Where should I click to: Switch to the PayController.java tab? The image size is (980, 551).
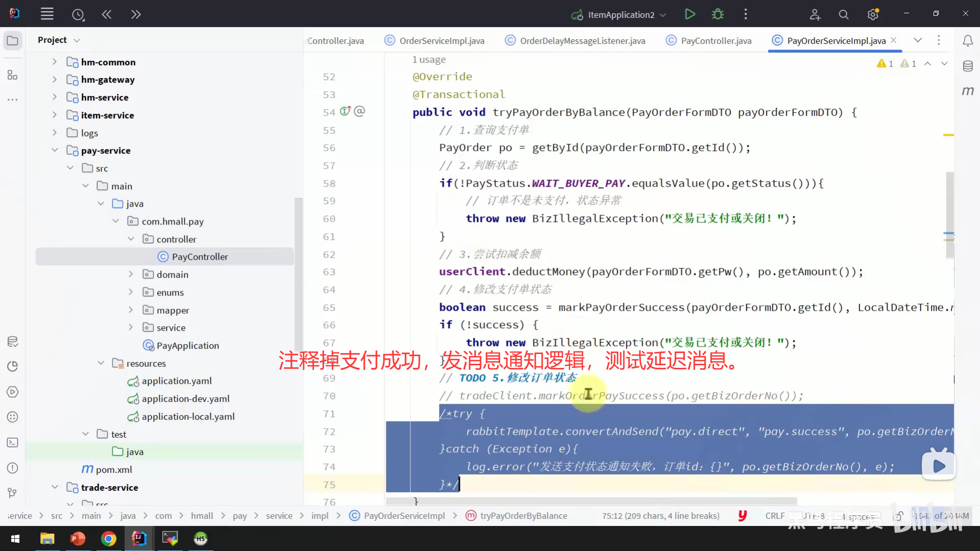[x=716, y=41]
